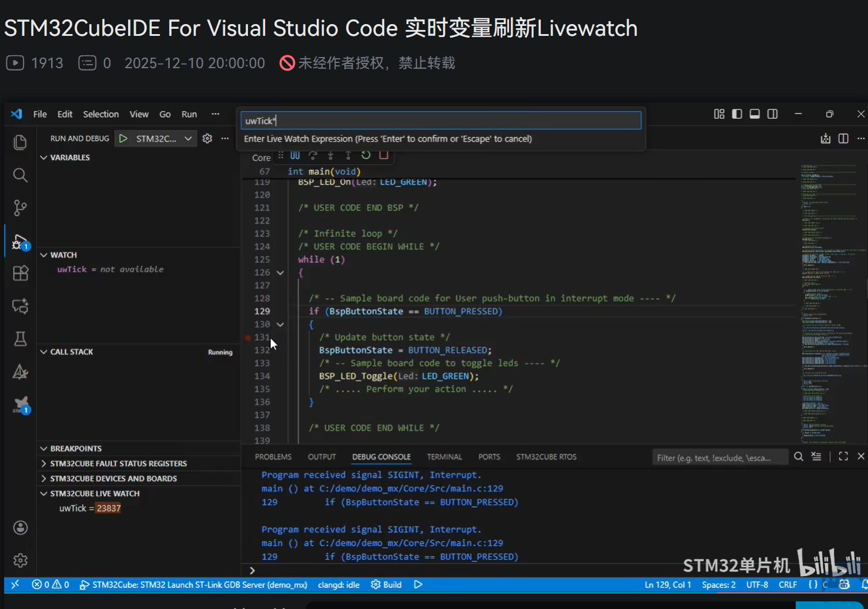The image size is (868, 609).
Task: Open the Source Control view
Action: tap(20, 208)
